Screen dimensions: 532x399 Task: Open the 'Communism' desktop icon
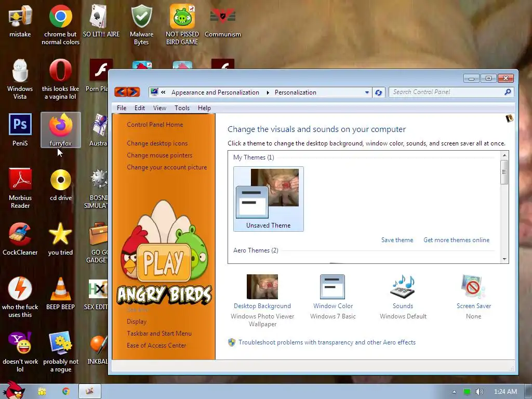pos(222,20)
